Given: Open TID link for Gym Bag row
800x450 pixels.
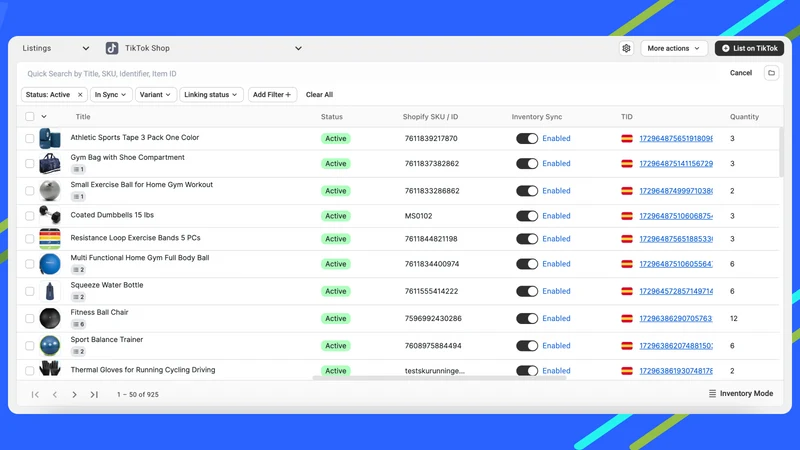Looking at the screenshot, I should coord(676,163).
